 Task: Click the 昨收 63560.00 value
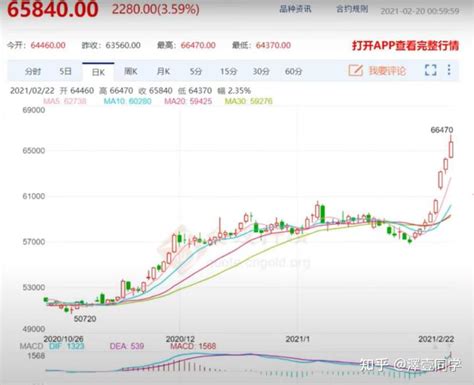pos(123,45)
